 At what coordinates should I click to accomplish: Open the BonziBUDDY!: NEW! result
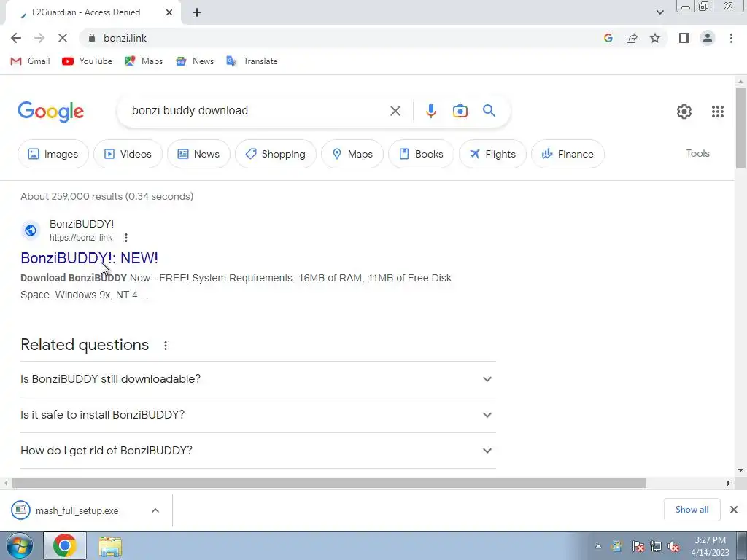tap(89, 257)
